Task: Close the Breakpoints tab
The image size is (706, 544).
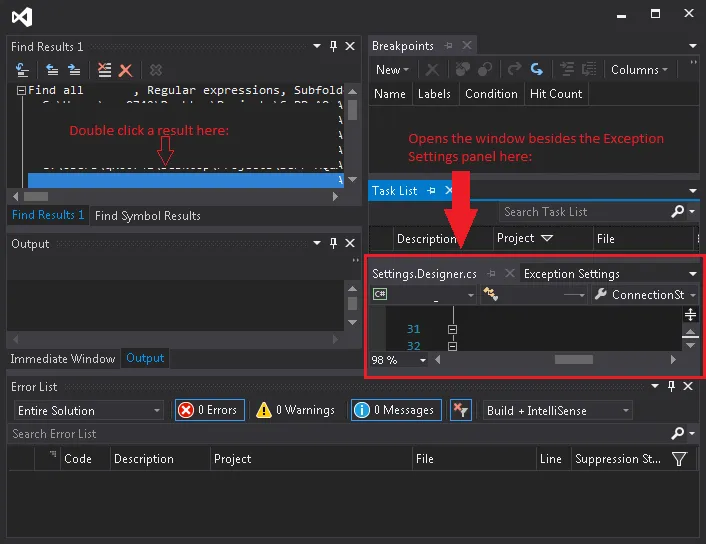Action: [467, 45]
